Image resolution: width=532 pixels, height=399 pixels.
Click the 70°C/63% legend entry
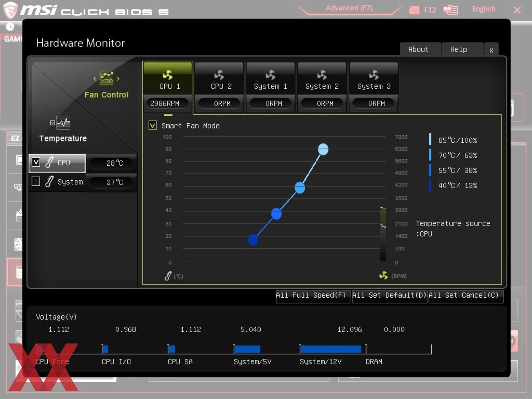(x=454, y=155)
